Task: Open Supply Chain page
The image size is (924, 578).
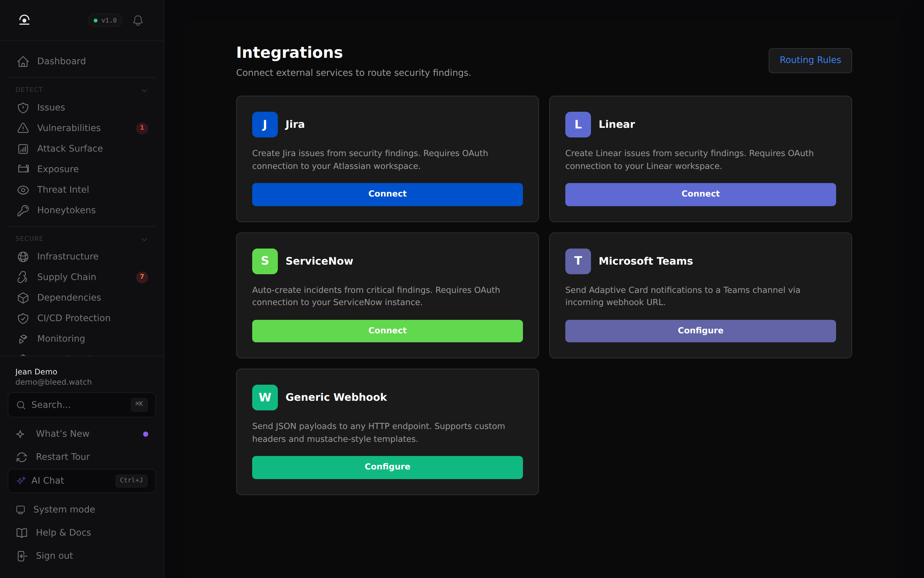Action: coord(82,277)
